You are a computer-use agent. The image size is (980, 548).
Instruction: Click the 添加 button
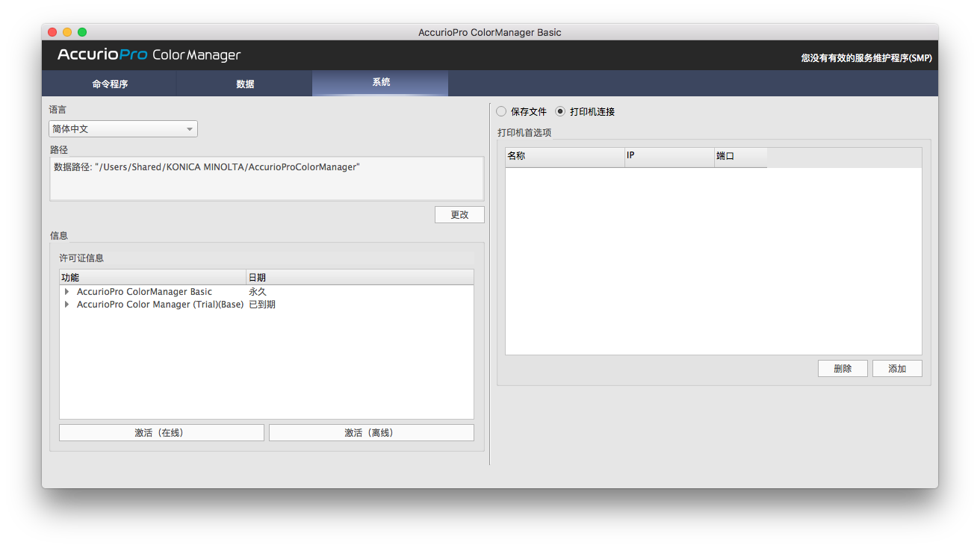(897, 368)
